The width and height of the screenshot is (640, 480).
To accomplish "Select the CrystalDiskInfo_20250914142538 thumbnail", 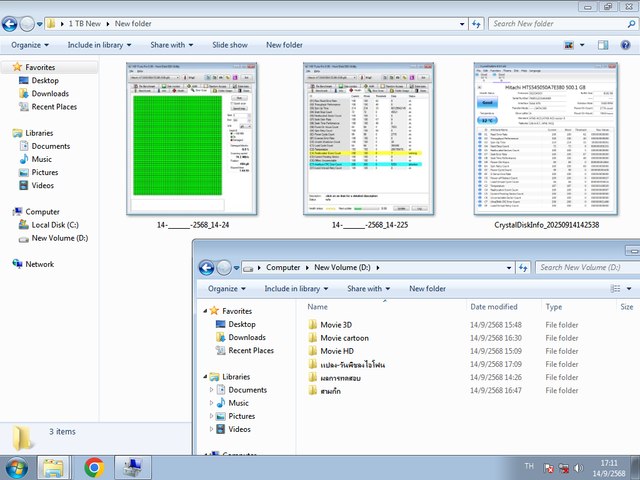I will [x=546, y=139].
